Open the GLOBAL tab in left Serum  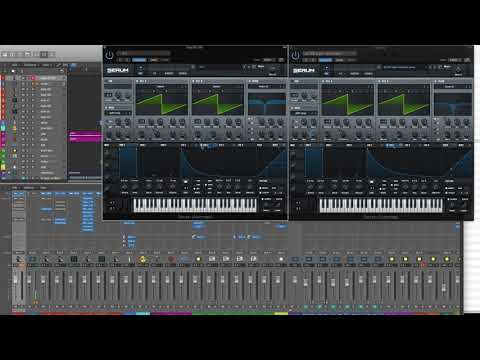click(183, 73)
